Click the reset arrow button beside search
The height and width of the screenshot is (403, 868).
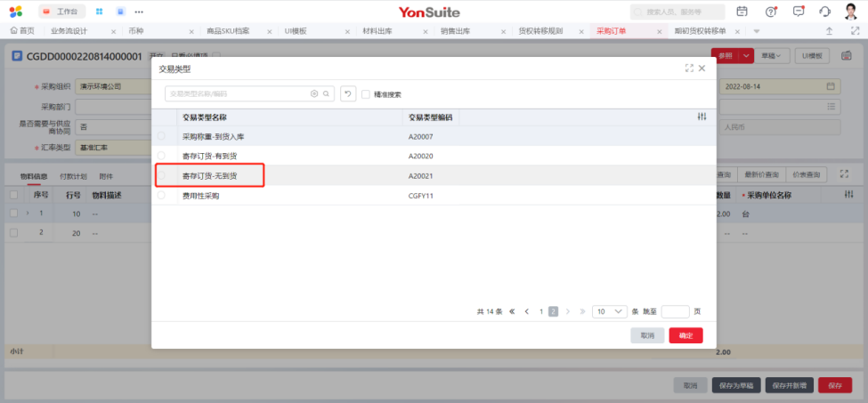(348, 93)
